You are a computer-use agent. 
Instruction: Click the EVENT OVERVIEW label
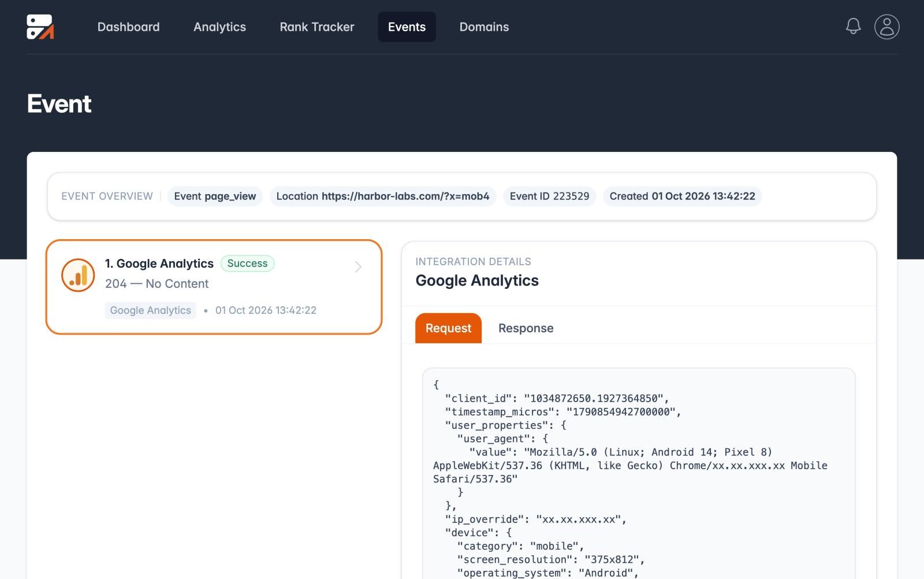(107, 196)
